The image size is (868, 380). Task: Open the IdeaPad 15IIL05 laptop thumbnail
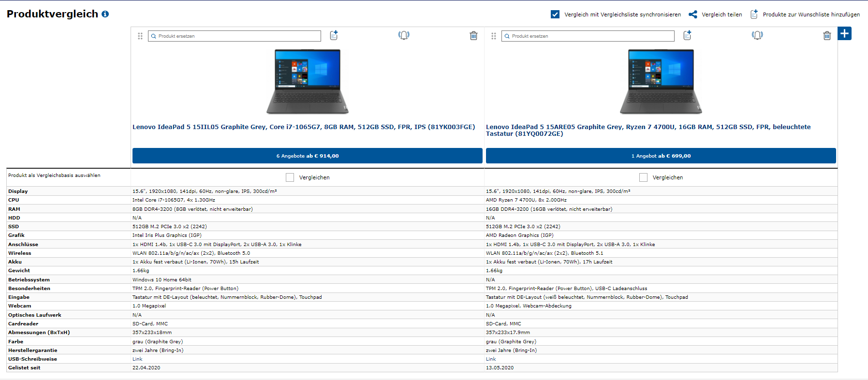click(308, 82)
